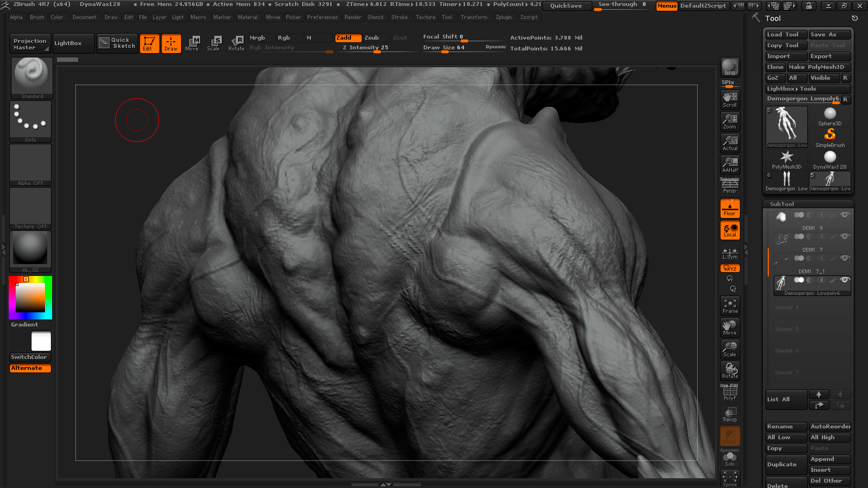
Task: Click the right-shelf Rotate view icon
Action: click(x=730, y=371)
